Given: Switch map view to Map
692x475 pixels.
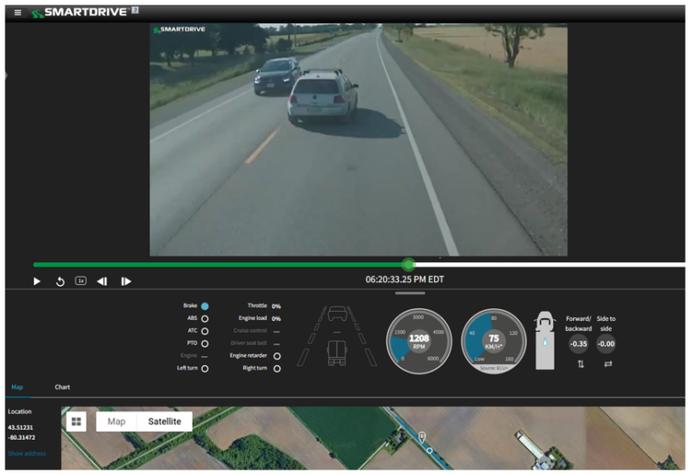Looking at the screenshot, I should (x=117, y=422).
